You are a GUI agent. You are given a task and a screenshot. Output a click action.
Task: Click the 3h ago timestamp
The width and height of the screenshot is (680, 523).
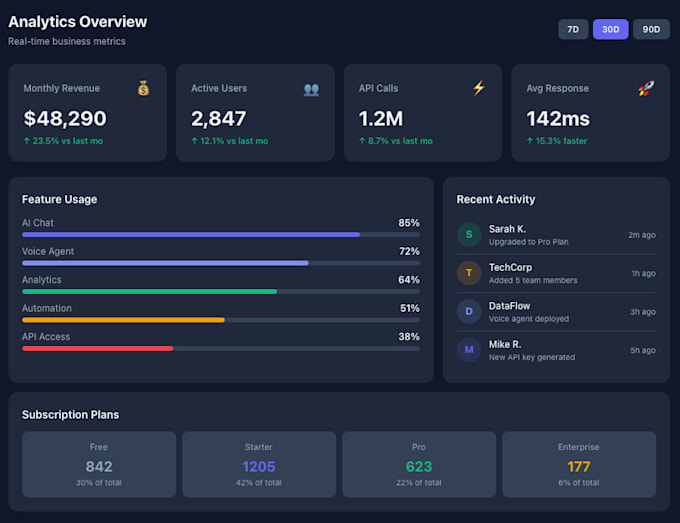(x=643, y=312)
